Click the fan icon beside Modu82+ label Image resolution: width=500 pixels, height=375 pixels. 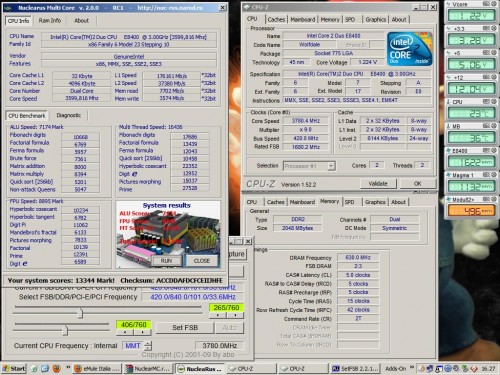click(x=449, y=199)
